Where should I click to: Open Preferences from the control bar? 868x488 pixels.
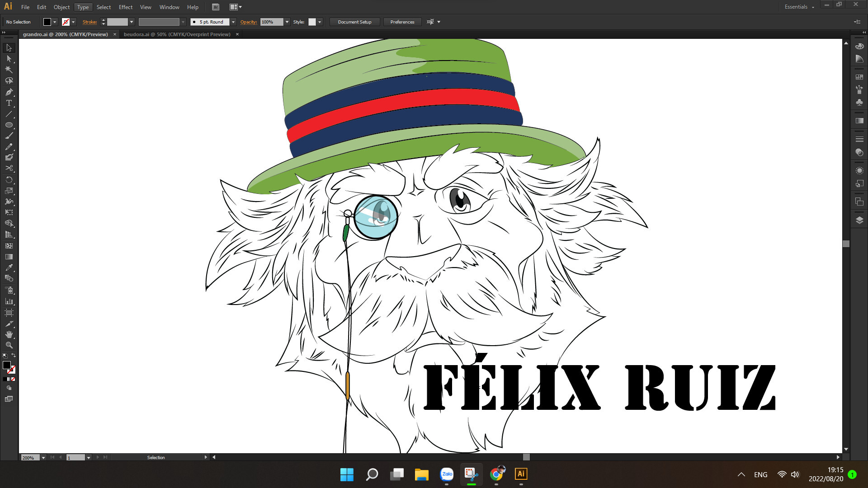(x=402, y=22)
